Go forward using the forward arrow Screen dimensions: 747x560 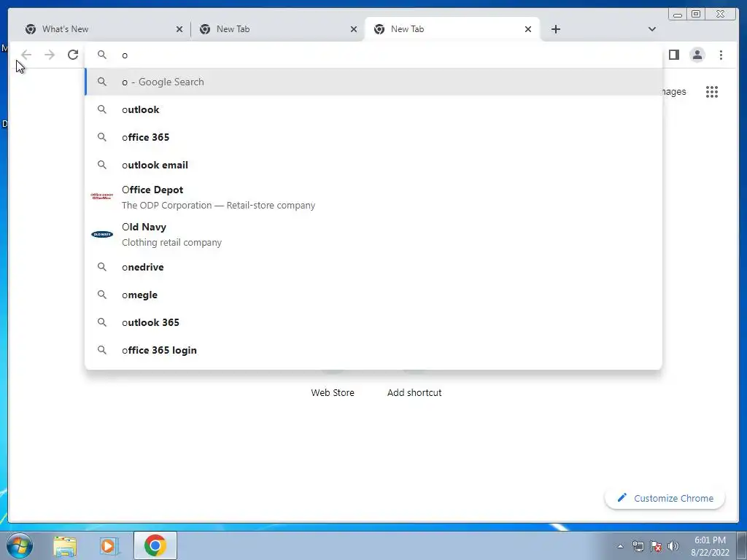(50, 55)
